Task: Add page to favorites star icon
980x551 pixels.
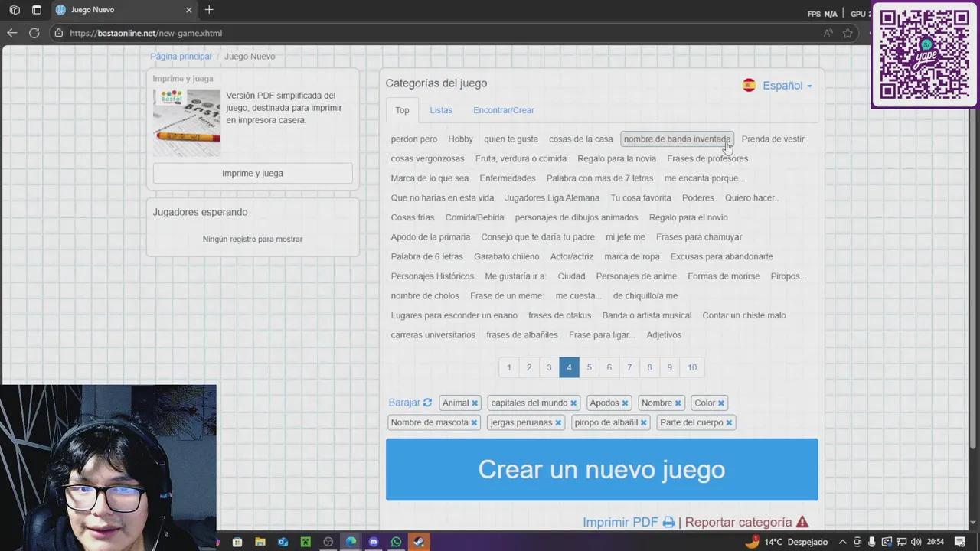Action: tap(848, 33)
